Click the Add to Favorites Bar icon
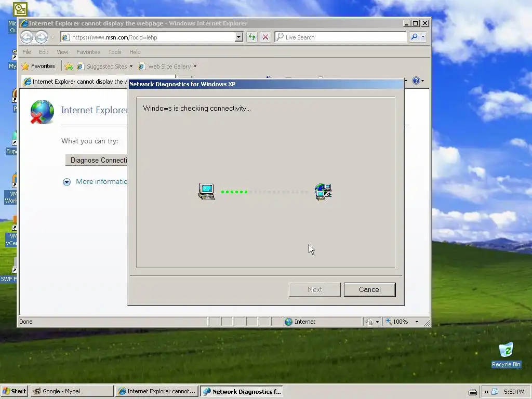 tap(69, 66)
